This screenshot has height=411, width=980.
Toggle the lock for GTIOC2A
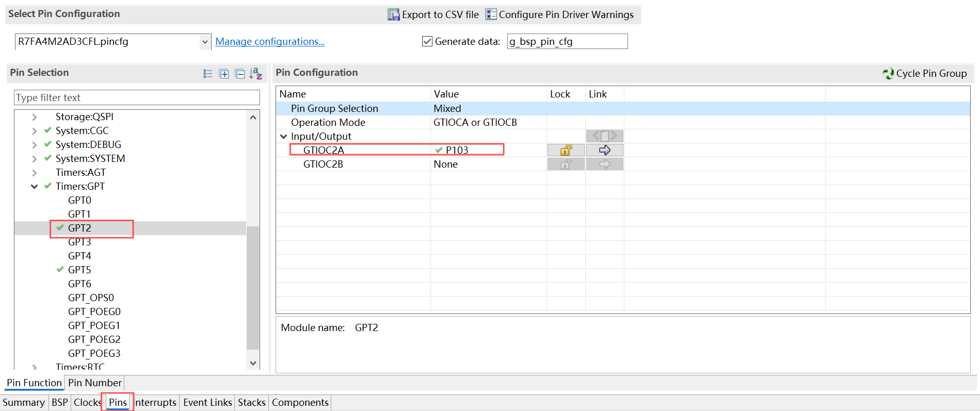(x=566, y=150)
